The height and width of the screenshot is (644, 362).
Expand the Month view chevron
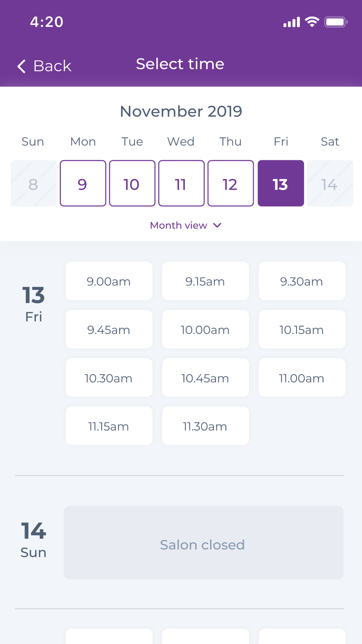(x=217, y=225)
